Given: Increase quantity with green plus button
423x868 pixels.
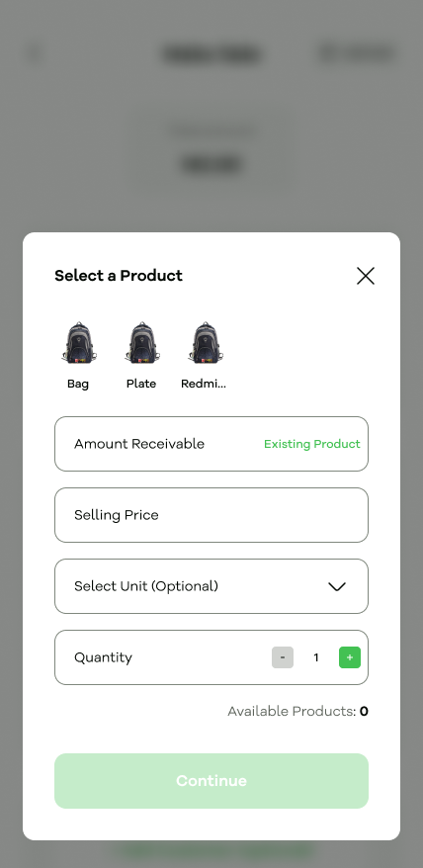Looking at the screenshot, I should point(350,657).
